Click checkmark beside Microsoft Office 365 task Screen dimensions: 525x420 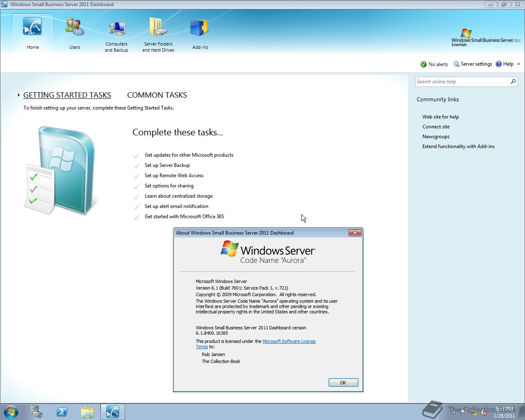click(136, 217)
